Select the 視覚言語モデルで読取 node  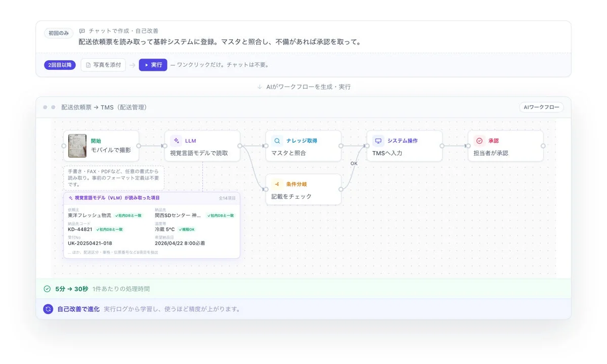[202, 146]
